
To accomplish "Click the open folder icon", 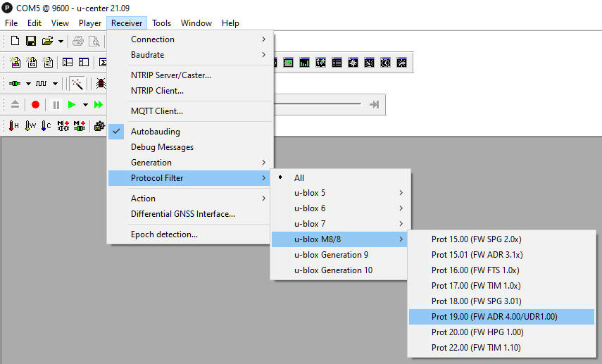I will (x=48, y=41).
